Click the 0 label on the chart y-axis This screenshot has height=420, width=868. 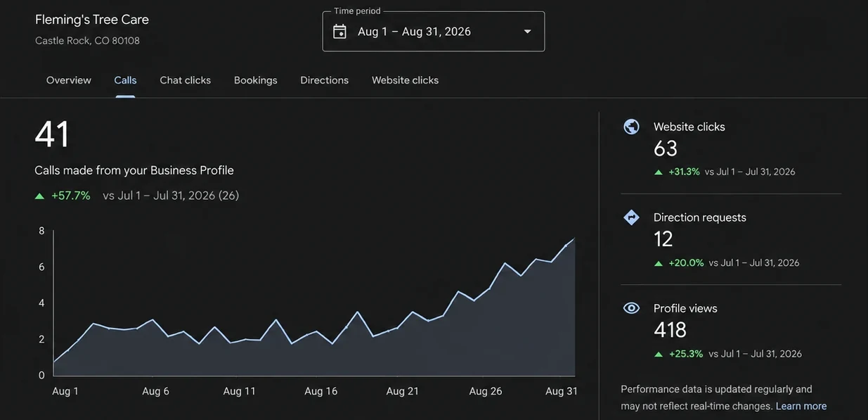[x=41, y=375]
